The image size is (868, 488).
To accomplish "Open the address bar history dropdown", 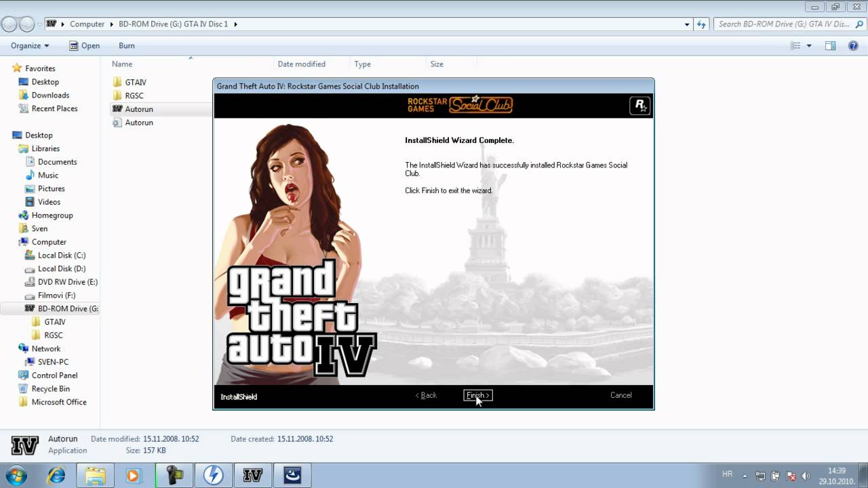I will click(x=687, y=24).
